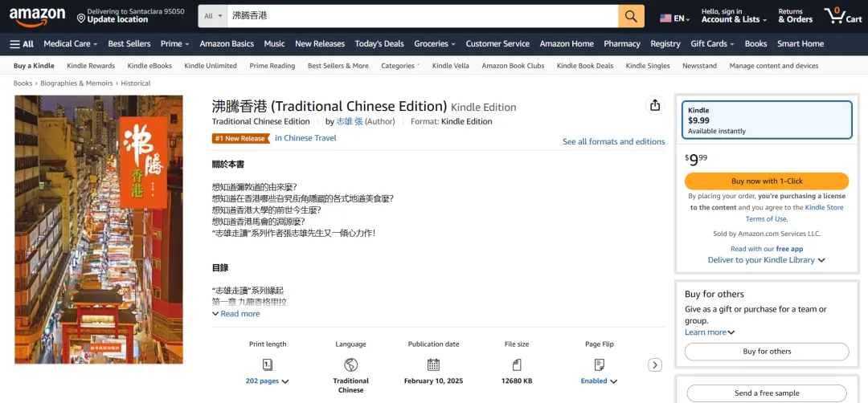Open Today's Deals nav item
Viewport: 868px width, 403px height.
tap(379, 43)
